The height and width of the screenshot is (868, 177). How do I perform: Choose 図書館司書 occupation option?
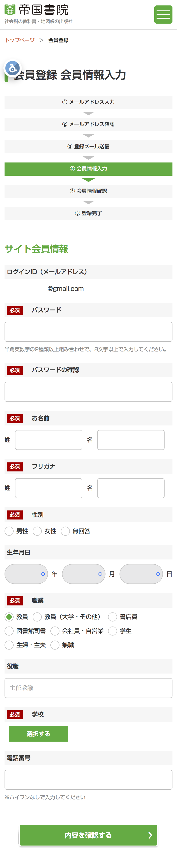pos(10,631)
